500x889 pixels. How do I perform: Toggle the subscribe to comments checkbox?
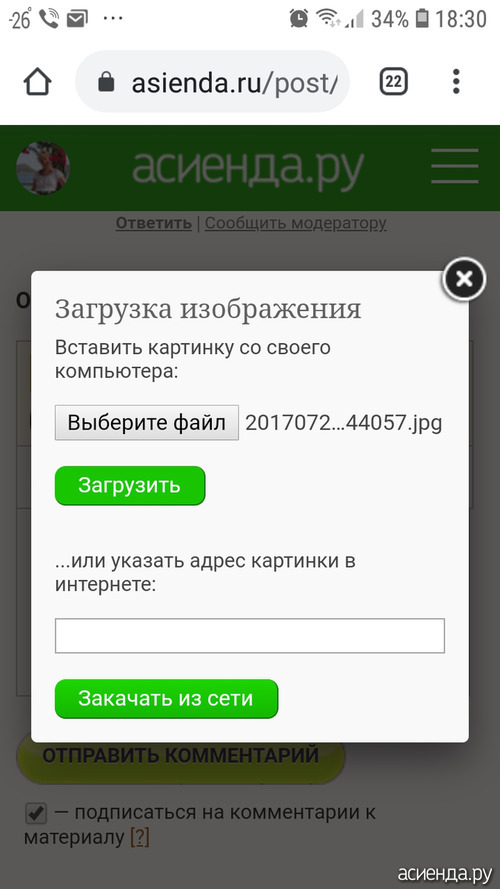[36, 814]
